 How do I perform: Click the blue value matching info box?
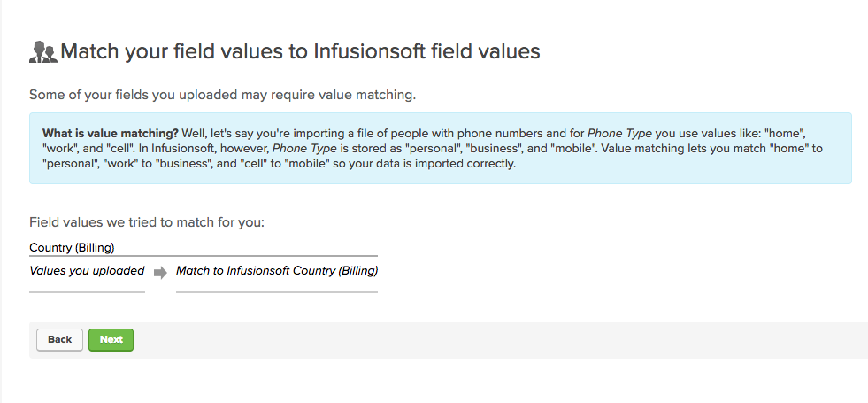point(440,148)
